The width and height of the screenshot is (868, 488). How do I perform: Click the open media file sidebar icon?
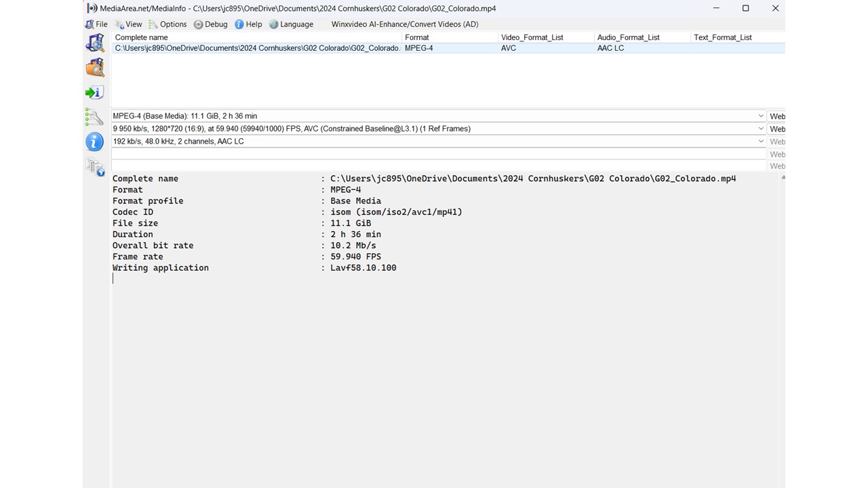95,43
